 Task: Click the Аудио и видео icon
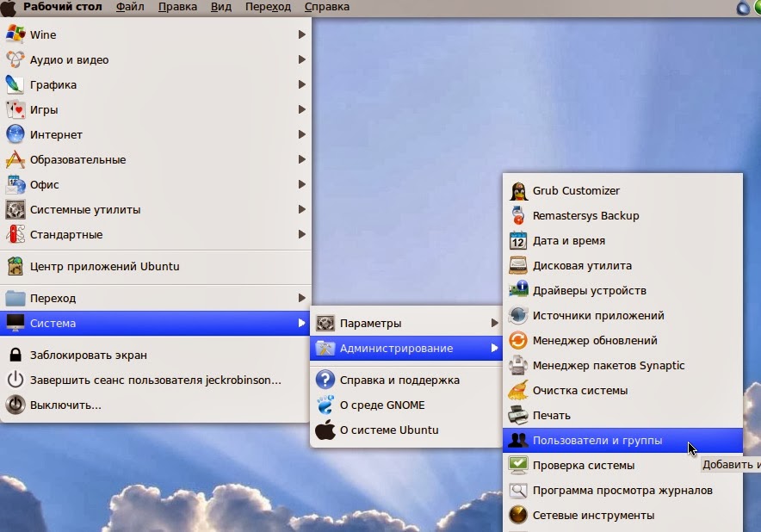pos(15,59)
